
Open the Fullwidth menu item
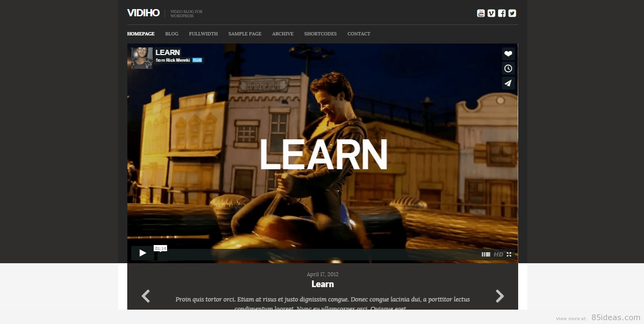(203, 34)
